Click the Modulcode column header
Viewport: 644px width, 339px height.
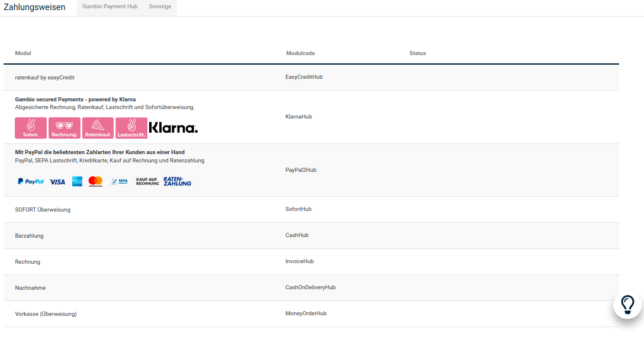301,53
